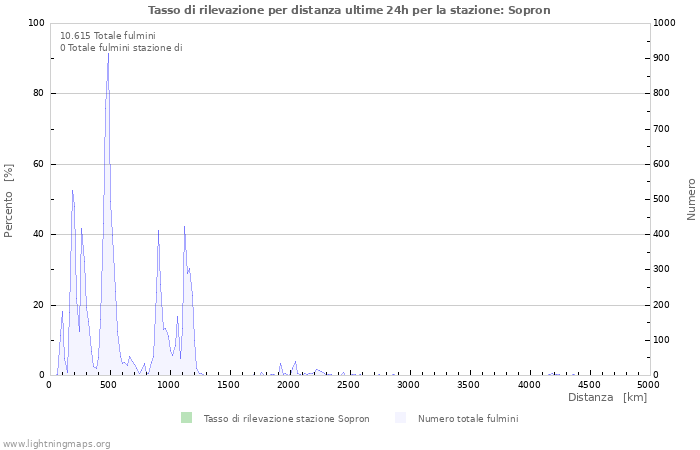Click the 2500 tick on distance axis
This screenshot has height=450, width=700.
348,385
